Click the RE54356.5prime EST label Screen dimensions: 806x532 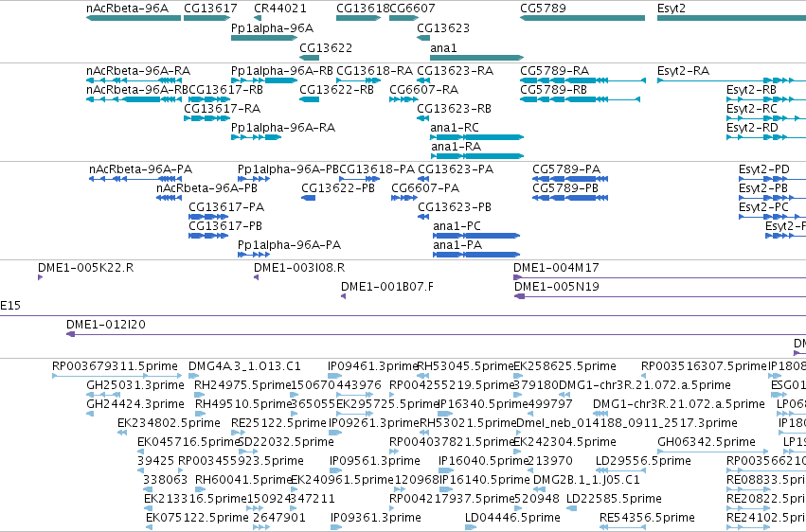coord(647,518)
